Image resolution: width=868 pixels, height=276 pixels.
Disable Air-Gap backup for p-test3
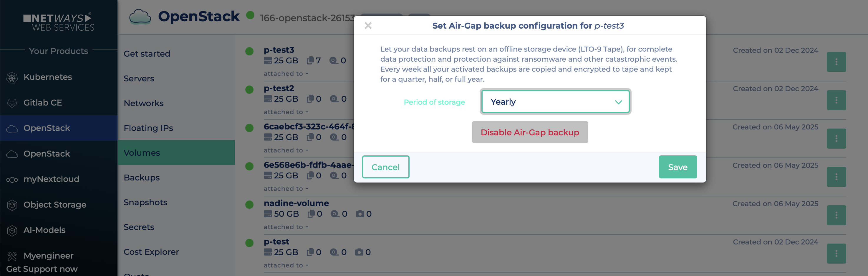[530, 132]
